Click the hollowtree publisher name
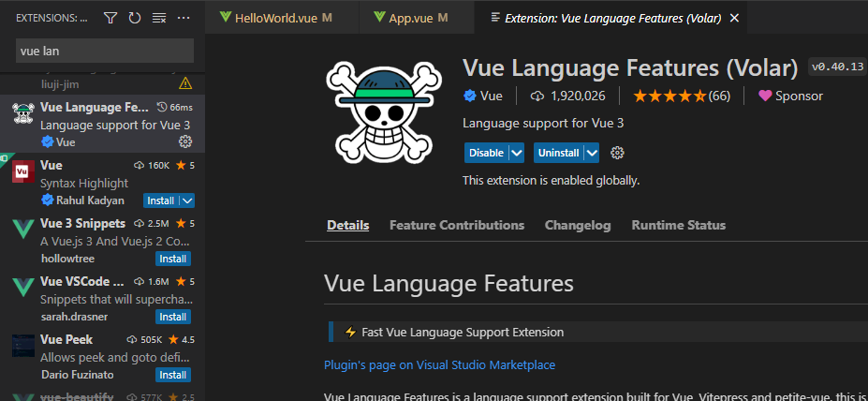Image resolution: width=868 pixels, height=401 pixels. [67, 259]
